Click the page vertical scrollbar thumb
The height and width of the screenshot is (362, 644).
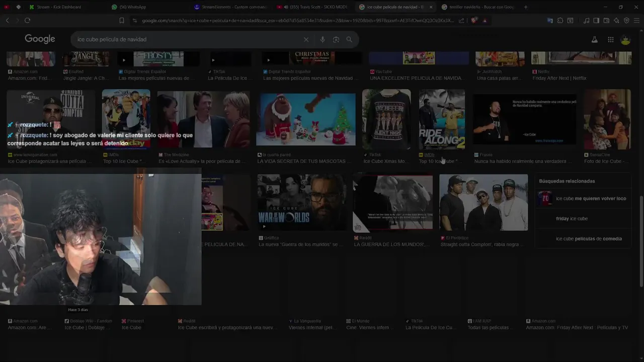coord(640,241)
